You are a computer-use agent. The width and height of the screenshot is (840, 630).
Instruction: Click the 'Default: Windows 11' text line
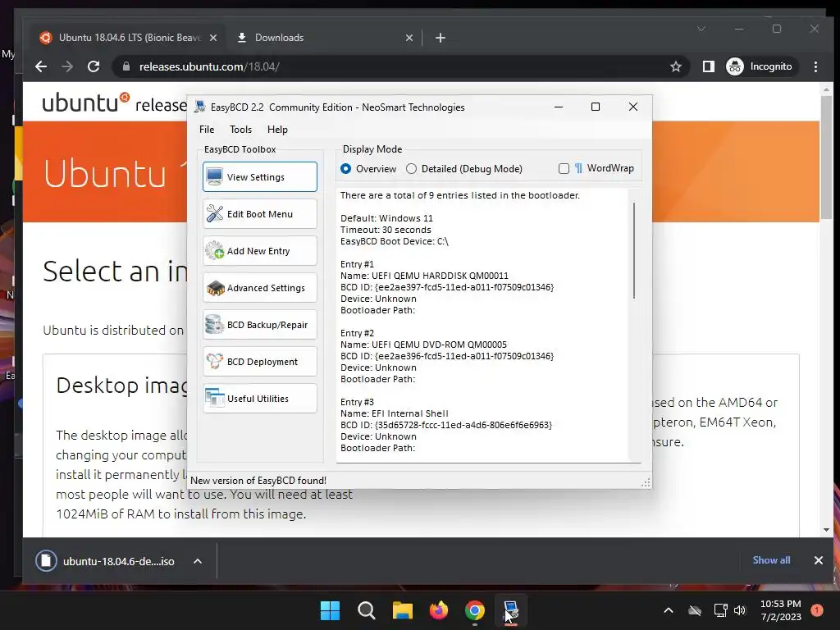(x=386, y=218)
